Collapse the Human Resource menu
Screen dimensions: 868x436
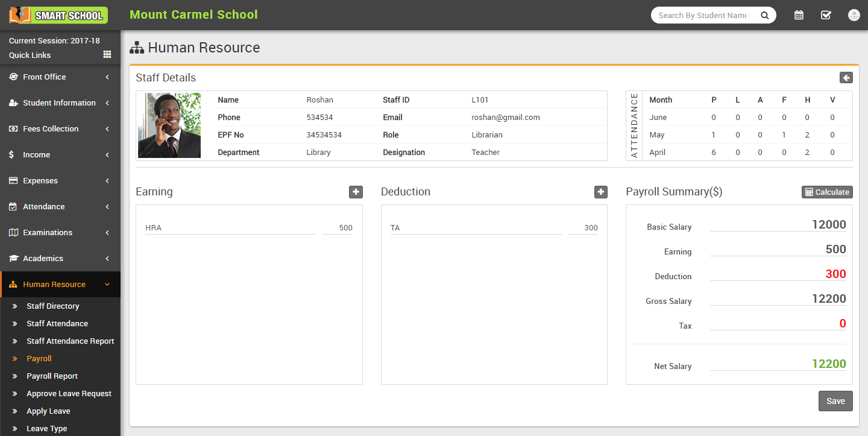(60, 285)
